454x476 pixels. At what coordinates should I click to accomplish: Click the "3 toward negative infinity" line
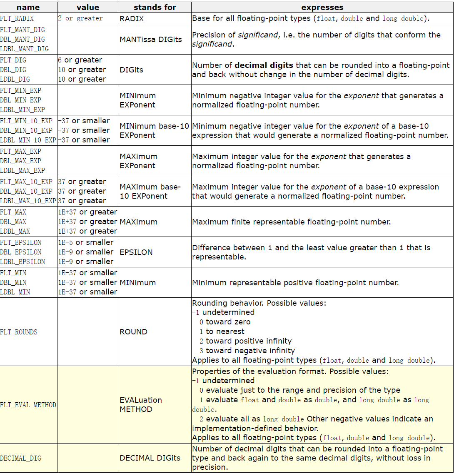pos(247,351)
